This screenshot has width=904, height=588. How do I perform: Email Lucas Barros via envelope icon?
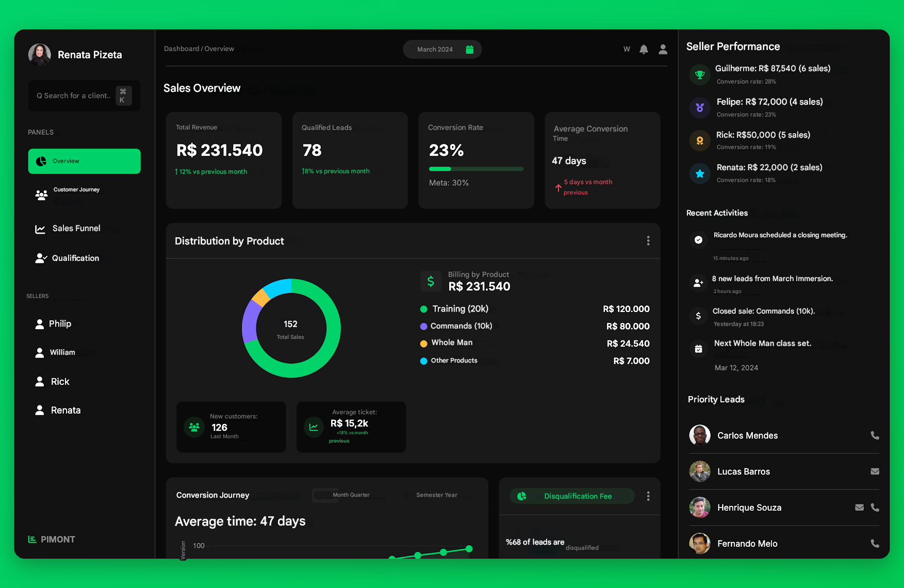[x=875, y=471]
